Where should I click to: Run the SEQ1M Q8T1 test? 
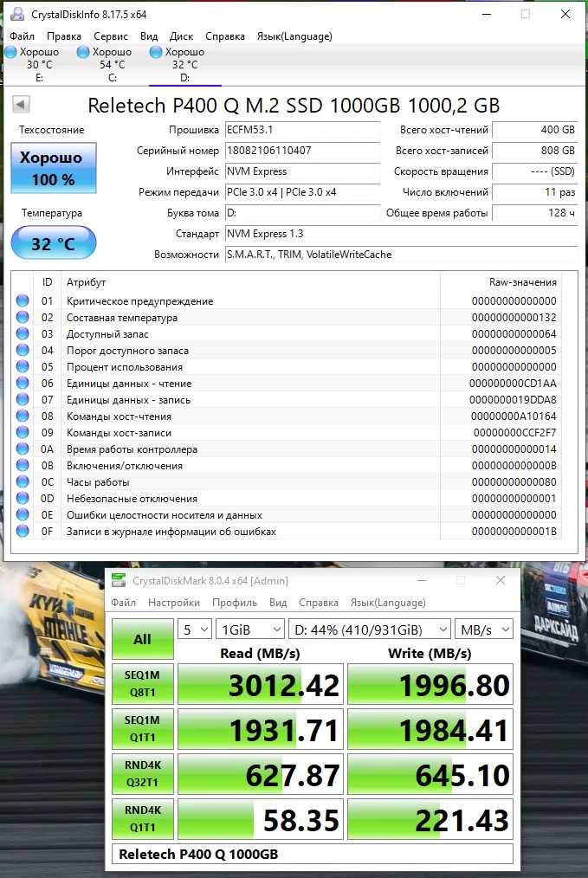(142, 684)
